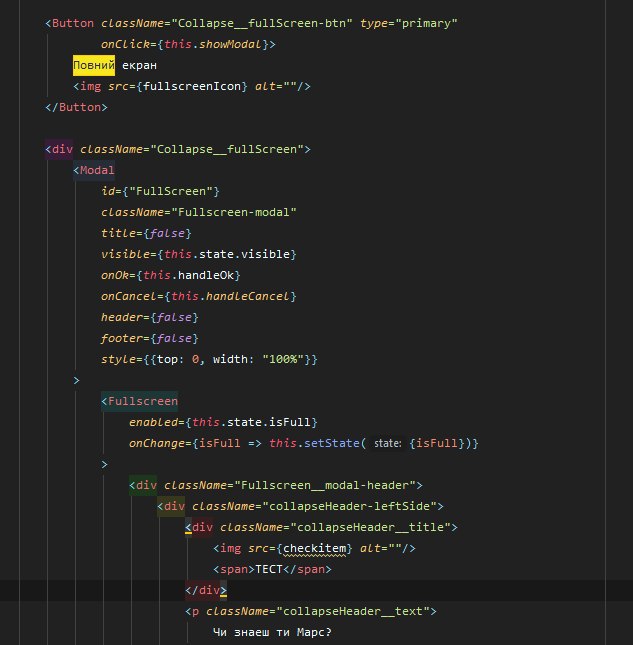Viewport: 633px width, 645px height.
Task: Click the title={false} prop
Action: tap(146, 233)
